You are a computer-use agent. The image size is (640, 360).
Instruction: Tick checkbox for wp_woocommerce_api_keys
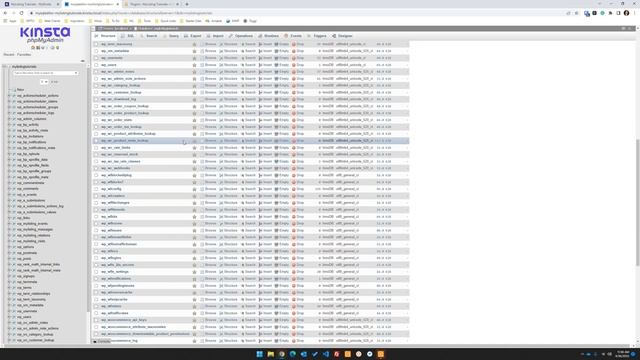click(96, 320)
